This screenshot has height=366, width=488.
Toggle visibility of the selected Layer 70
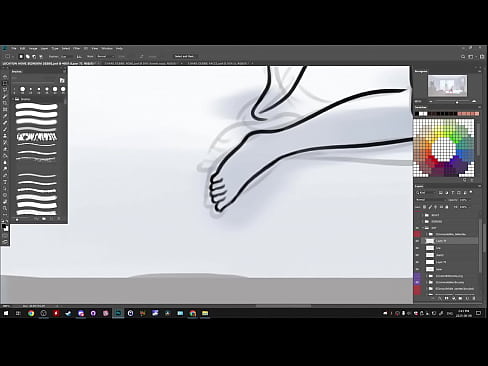tap(417, 241)
